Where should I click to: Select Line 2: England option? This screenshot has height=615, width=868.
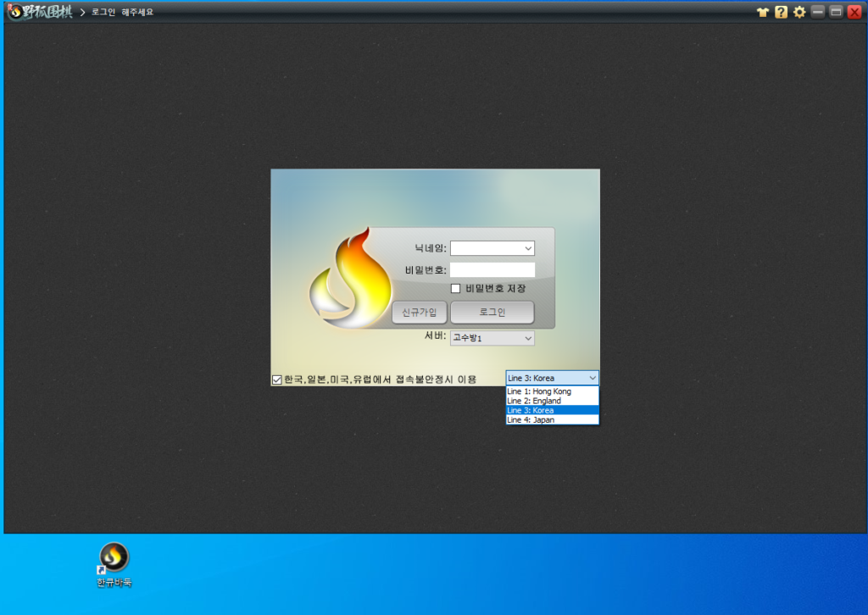(x=552, y=401)
